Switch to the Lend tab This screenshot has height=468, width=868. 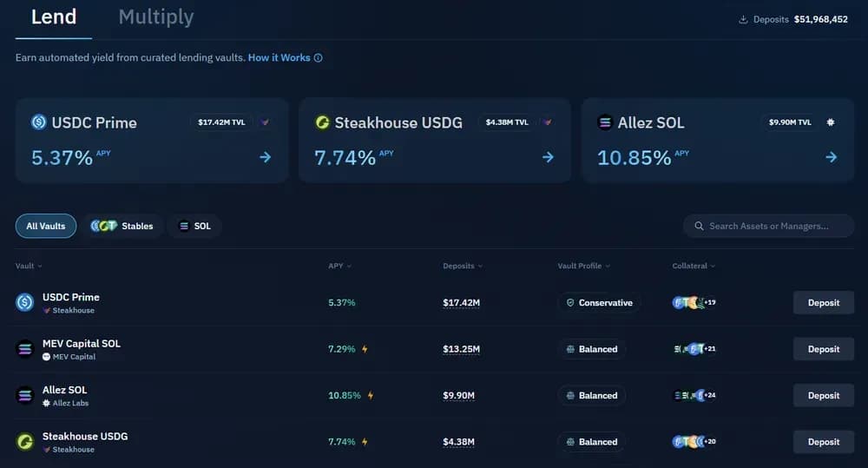[54, 17]
